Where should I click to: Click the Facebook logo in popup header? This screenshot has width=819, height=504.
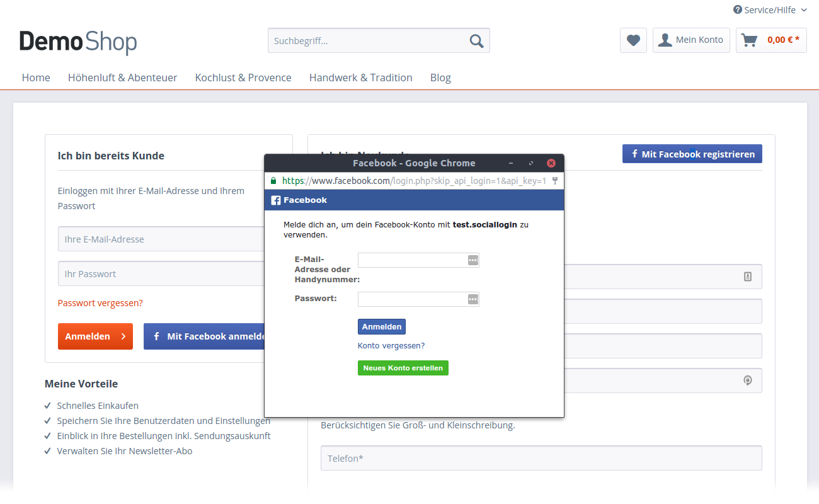(x=276, y=200)
